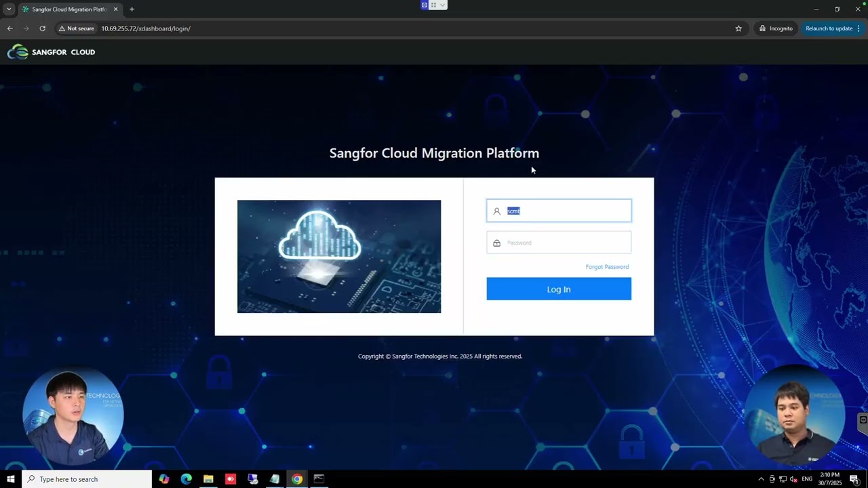Close the Sangfor Cloud Migration Platform tab
This screenshot has width=868, height=488.
(x=115, y=9)
